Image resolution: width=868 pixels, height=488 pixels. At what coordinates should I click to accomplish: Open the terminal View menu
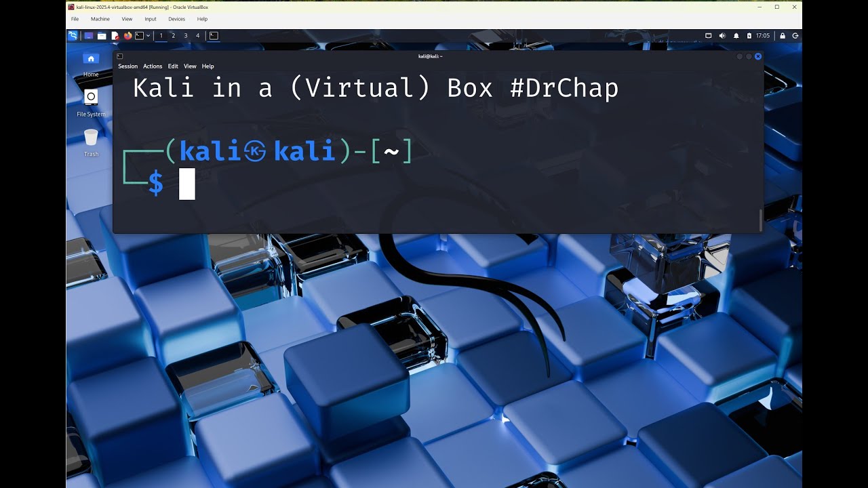coord(190,66)
